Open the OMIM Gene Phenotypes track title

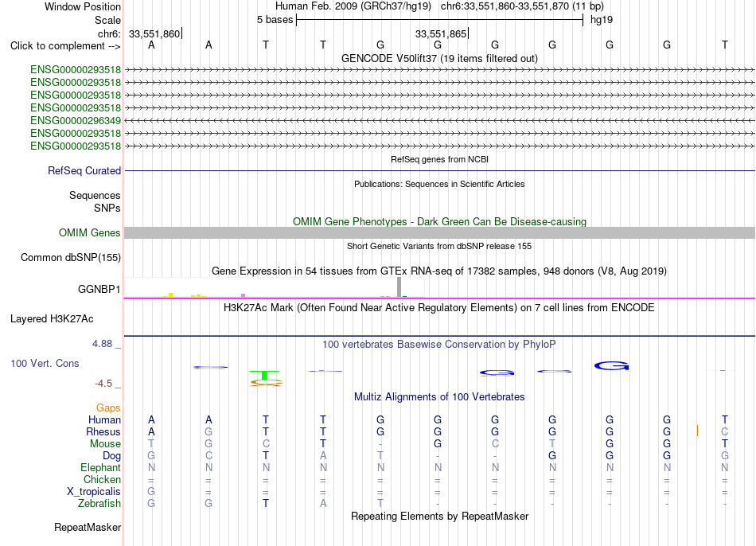click(439, 221)
